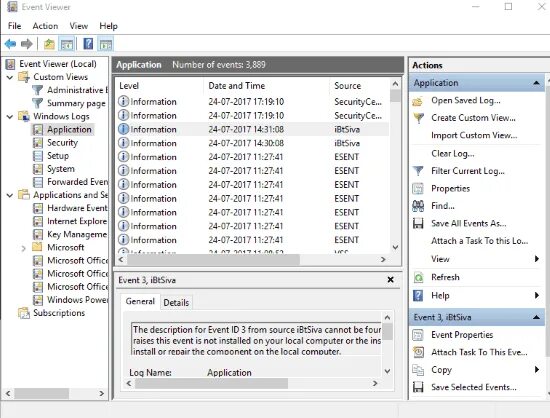Select the iBtSiva event at 14:30:08

[x=253, y=143]
